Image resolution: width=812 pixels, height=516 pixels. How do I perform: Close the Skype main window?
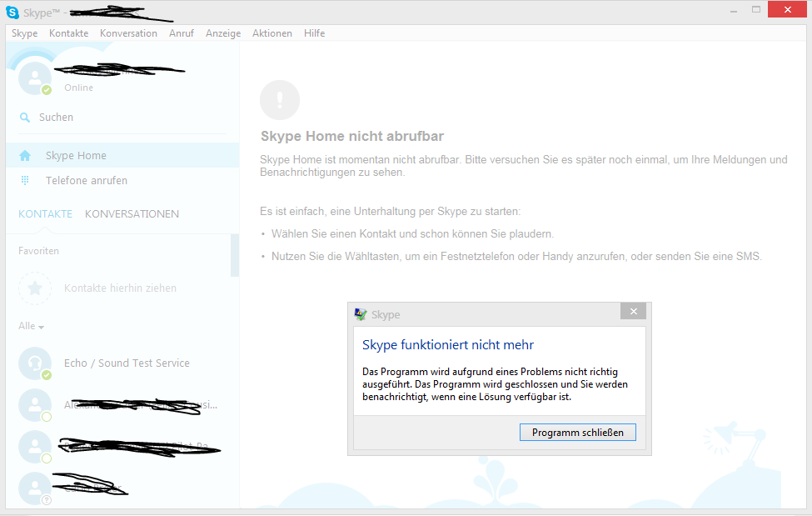point(787,9)
